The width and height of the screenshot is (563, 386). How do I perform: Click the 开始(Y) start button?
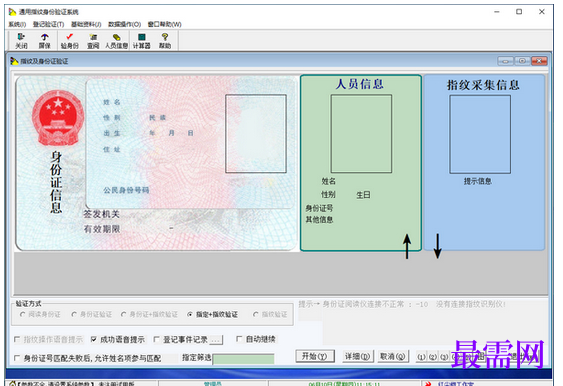(315, 356)
